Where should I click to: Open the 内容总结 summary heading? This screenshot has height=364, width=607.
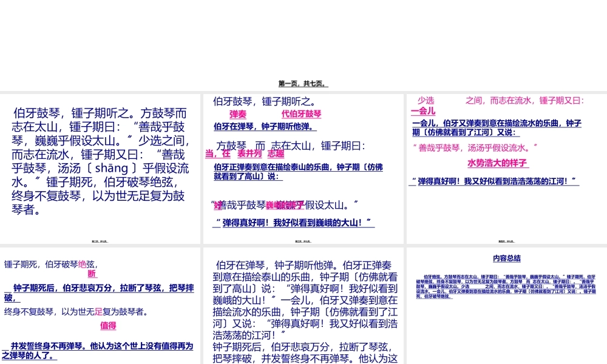pos(507,258)
